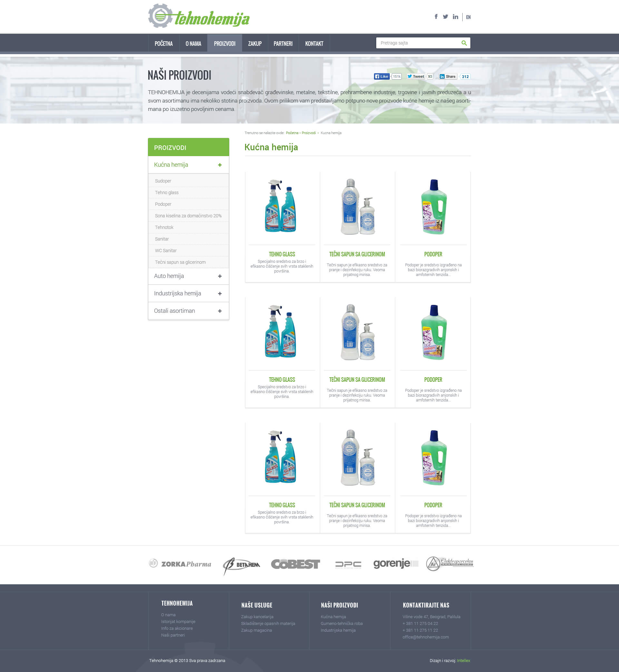The height and width of the screenshot is (672, 619).
Task: Open footer link Gumeno-tehnička roba
Action: pos(341,623)
